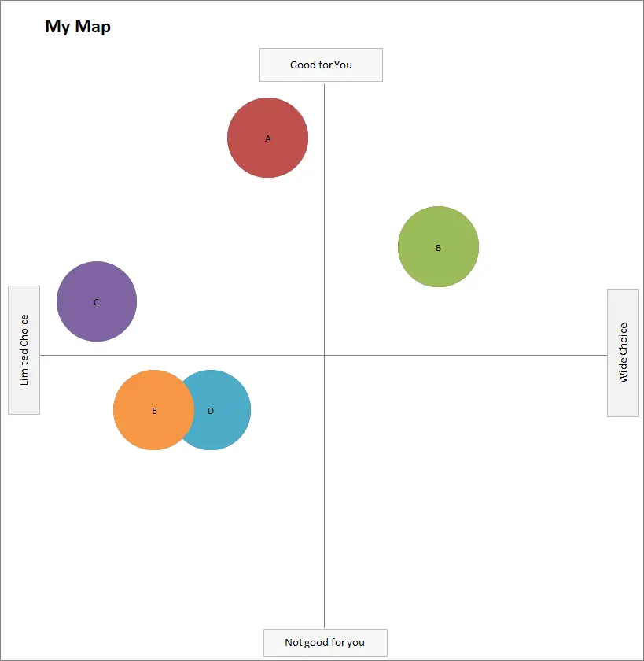Click the letter C data label
Screen dimensions: 644x661
97,302
